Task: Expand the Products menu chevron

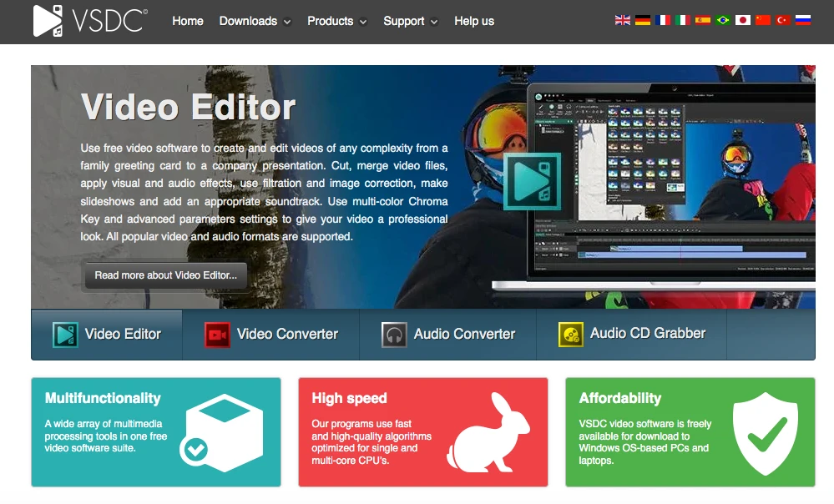Action: tap(363, 23)
